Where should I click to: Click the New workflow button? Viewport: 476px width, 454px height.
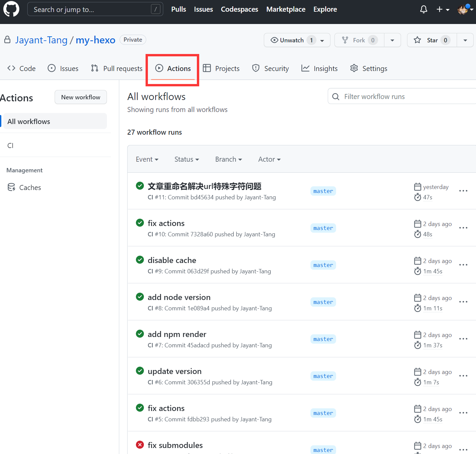pos(81,97)
